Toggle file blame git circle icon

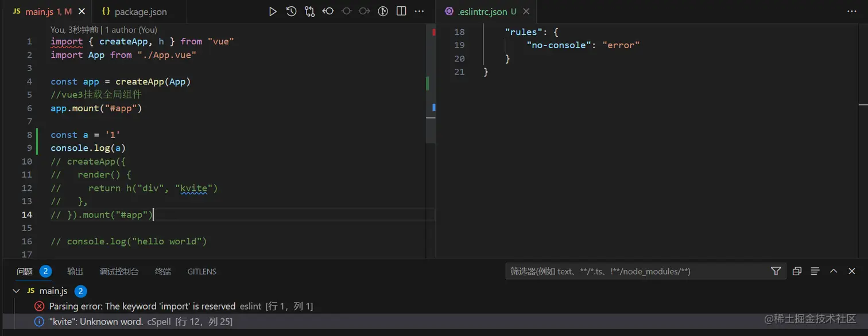click(x=383, y=11)
